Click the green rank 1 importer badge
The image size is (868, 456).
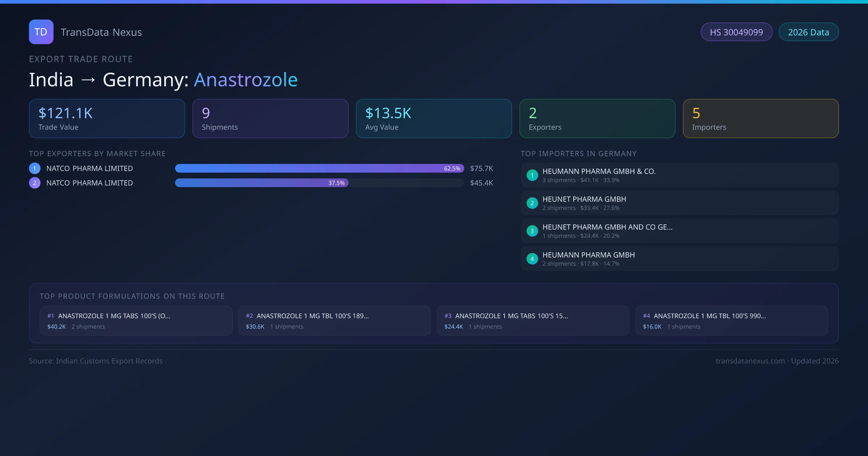pos(532,175)
